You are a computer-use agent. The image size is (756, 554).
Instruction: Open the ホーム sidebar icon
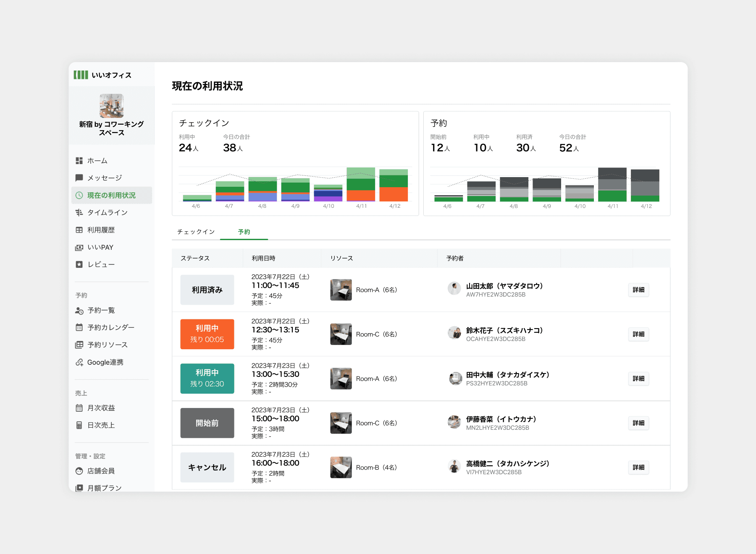click(79, 161)
